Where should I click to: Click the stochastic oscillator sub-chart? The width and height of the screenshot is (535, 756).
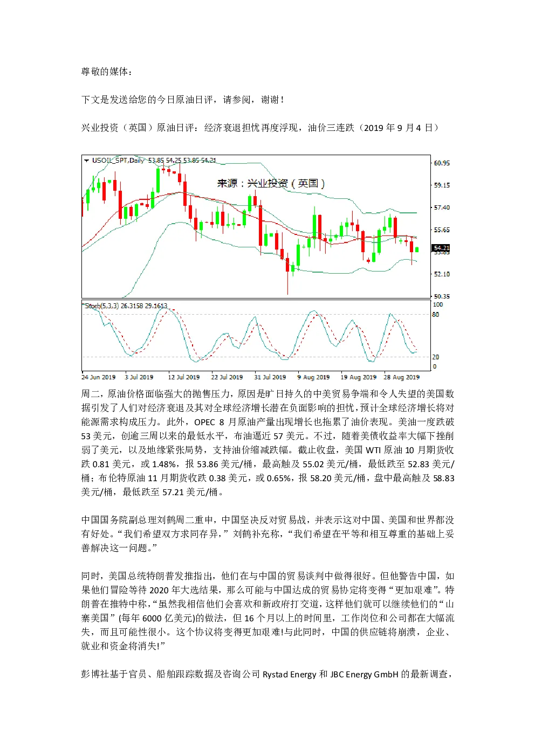256,336
